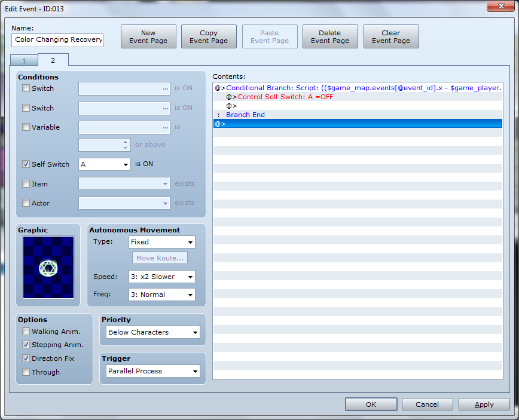Click Copy Event Page
Screen dimensions: 519x420
(209, 36)
